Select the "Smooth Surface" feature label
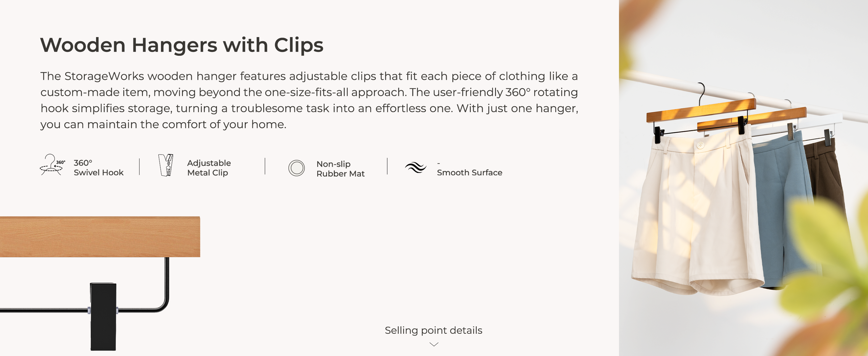The width and height of the screenshot is (868, 356). 469,172
